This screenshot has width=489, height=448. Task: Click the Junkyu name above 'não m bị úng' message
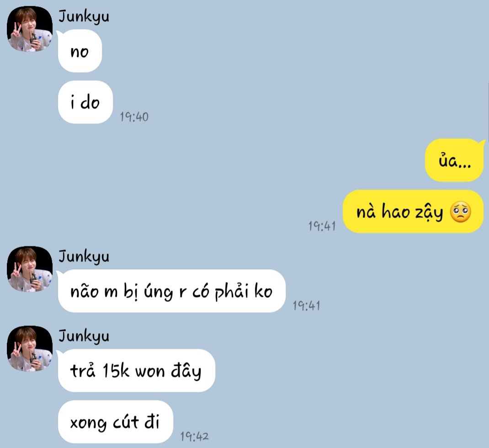(x=84, y=256)
